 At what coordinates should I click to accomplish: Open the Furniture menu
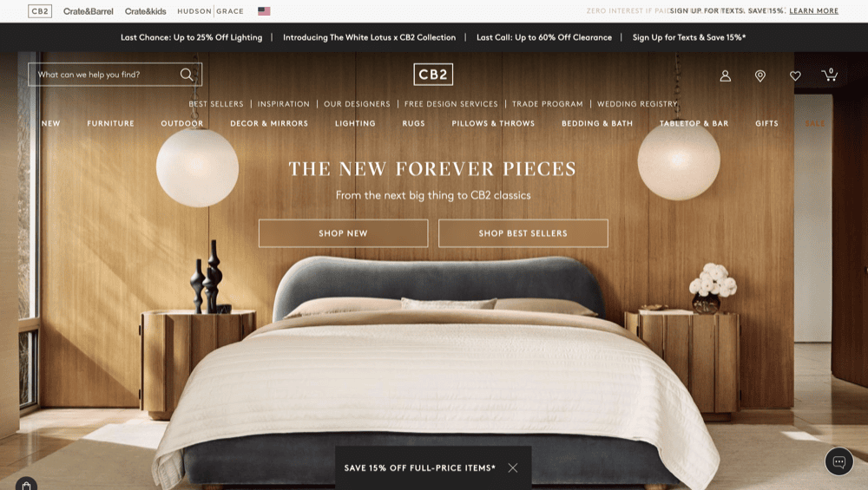111,123
